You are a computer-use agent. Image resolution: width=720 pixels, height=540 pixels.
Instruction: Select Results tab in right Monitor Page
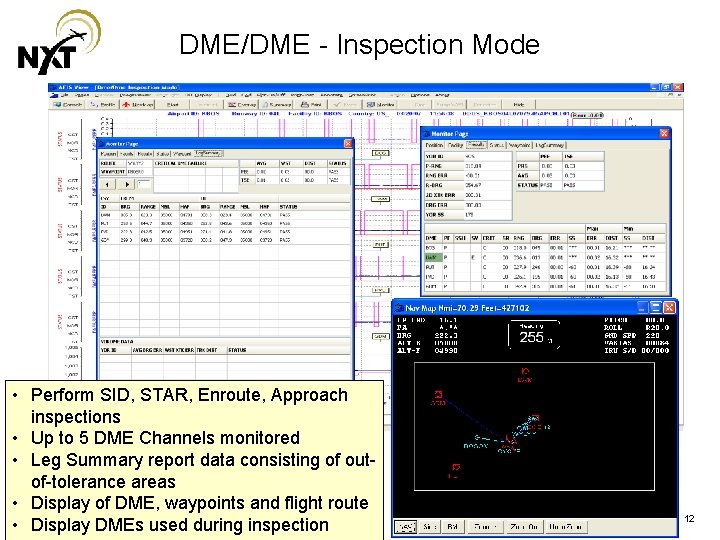pos(476,144)
